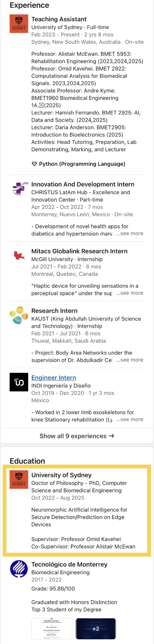This screenshot has width=154, height=644.
Task: Open University of Sydney education entry title
Action: coord(61,475)
